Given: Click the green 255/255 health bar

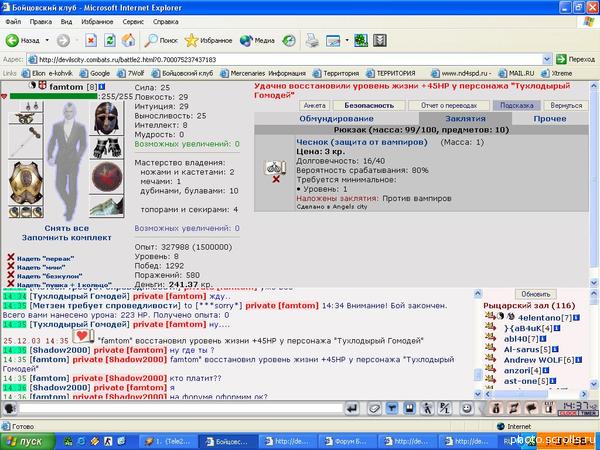Looking at the screenshot, I should [54, 96].
